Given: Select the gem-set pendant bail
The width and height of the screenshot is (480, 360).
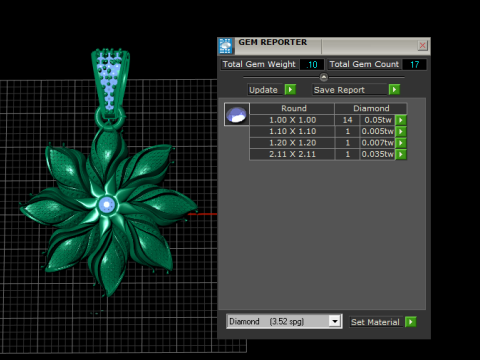Looking at the screenshot, I should pos(110,83).
